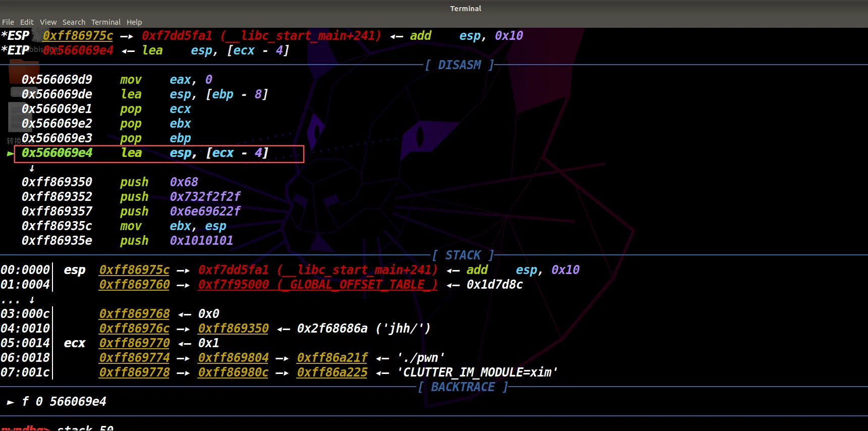Open the Terminal menu in menu bar
Image resolution: width=868 pixels, height=431 pixels.
(x=106, y=22)
